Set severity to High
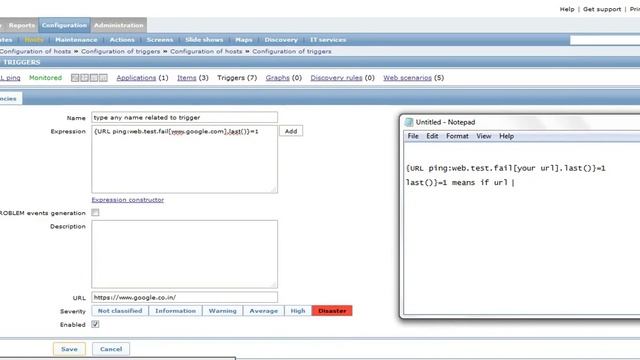 coord(298,311)
